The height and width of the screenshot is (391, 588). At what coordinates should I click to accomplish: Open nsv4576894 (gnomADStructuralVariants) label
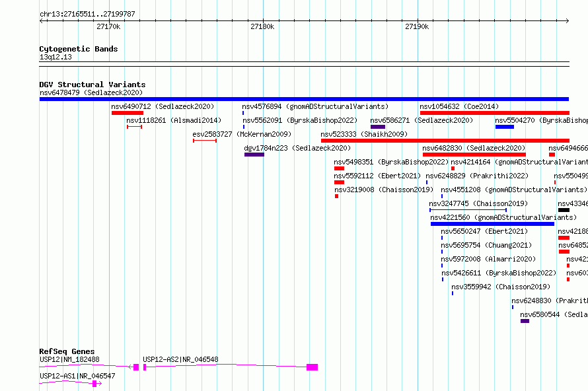point(315,106)
